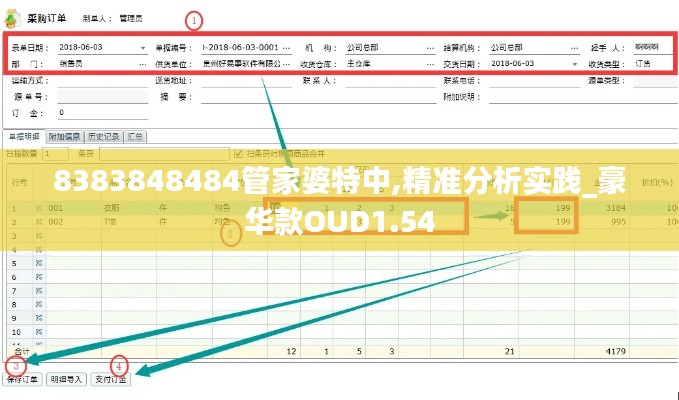This screenshot has width=679, height=400.
Task: Click the amount cell 3184
Action: [x=602, y=208]
